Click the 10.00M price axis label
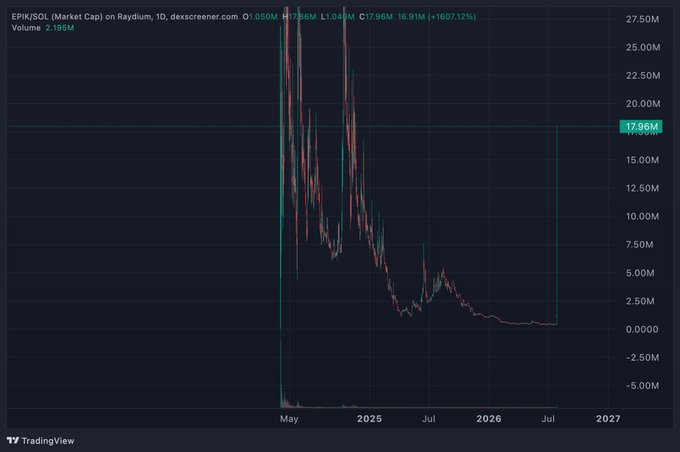Viewport: 680px width, 452px height. pyautogui.click(x=642, y=216)
